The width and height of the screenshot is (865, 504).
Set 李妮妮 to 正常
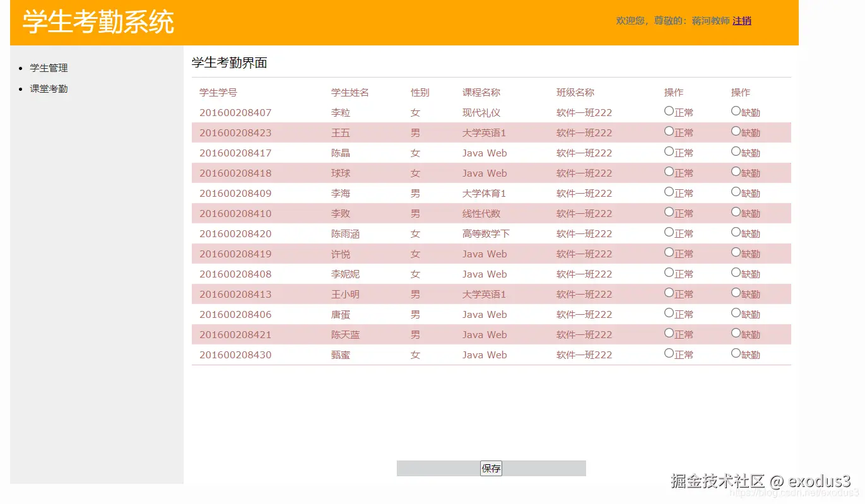[669, 273]
